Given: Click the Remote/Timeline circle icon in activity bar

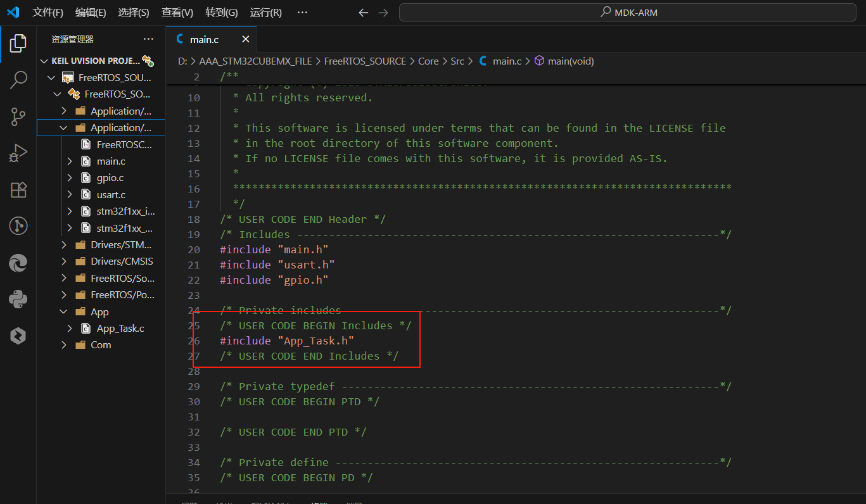Looking at the screenshot, I should click(18, 225).
